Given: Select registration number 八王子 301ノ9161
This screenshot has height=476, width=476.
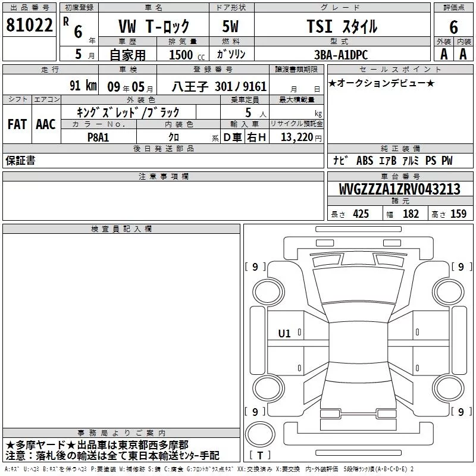Looking at the screenshot, I should [x=219, y=87].
